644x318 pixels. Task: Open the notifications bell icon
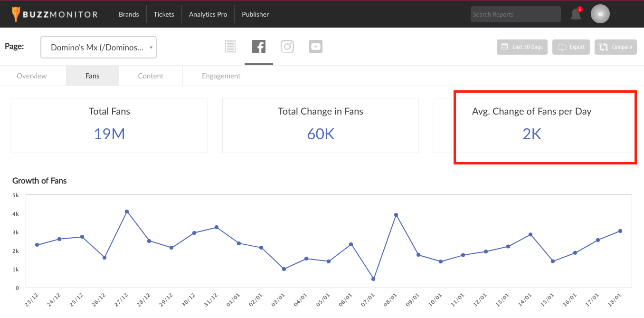[x=576, y=14]
